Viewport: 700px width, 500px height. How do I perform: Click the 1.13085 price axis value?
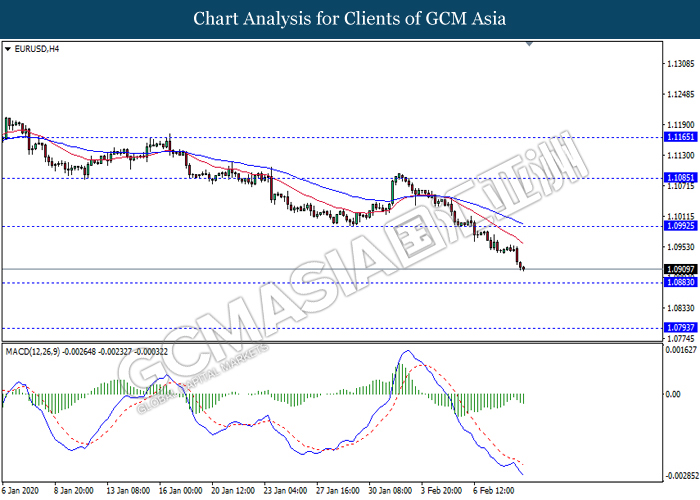(680, 64)
